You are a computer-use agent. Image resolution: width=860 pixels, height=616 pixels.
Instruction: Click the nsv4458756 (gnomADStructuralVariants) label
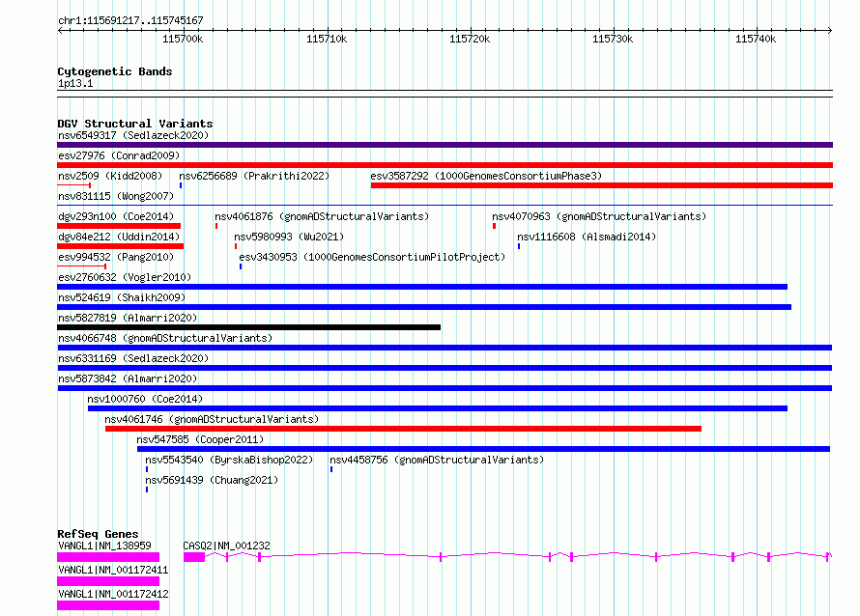[x=437, y=460]
